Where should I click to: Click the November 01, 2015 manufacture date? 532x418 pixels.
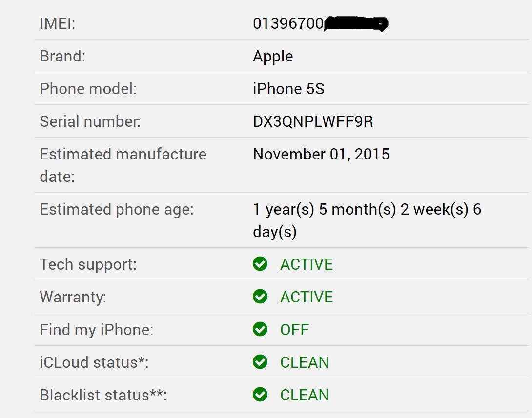pos(321,154)
